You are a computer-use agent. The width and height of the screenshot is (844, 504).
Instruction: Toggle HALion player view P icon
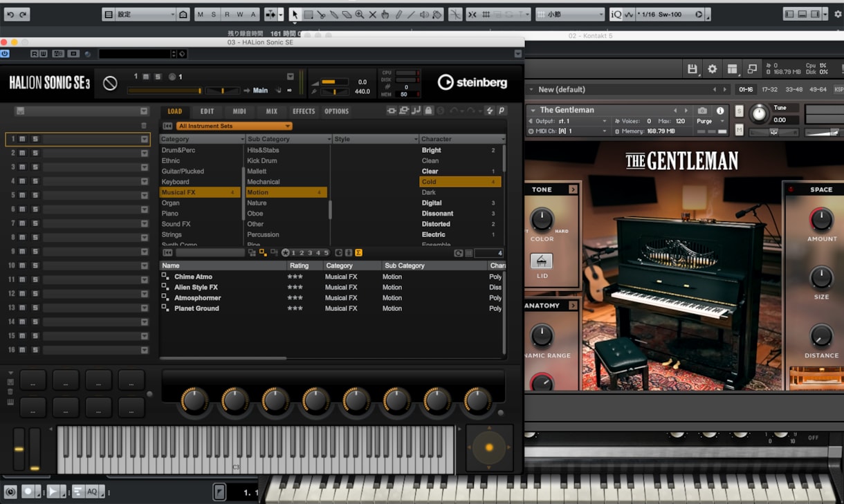pyautogui.click(x=502, y=111)
